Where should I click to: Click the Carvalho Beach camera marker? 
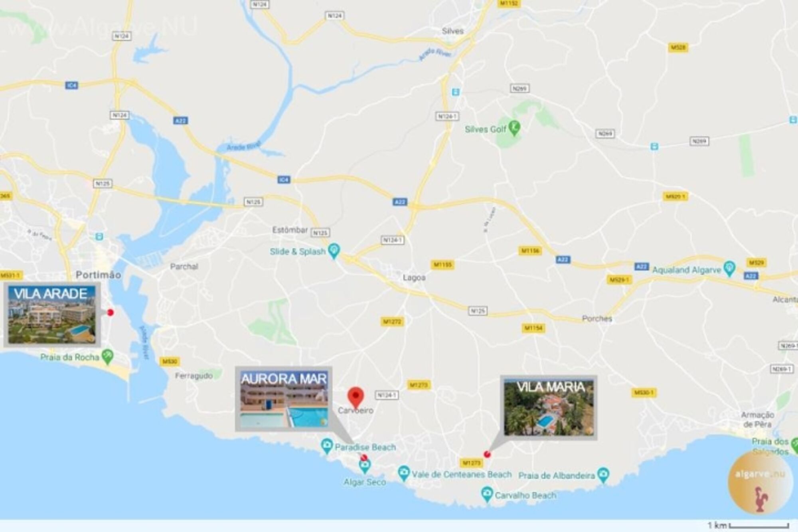pyautogui.click(x=486, y=495)
